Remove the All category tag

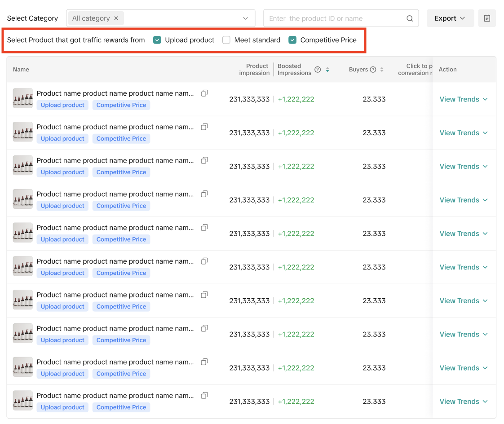coord(116,18)
